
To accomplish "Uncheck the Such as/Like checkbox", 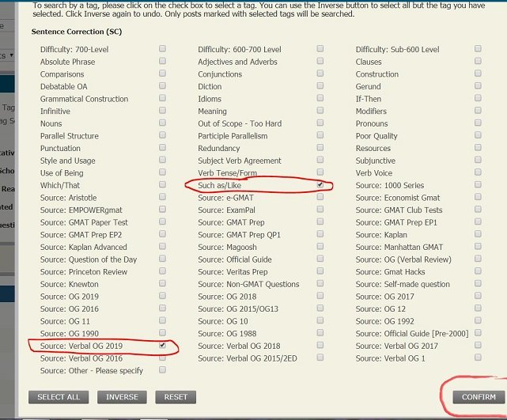I will coord(320,184).
